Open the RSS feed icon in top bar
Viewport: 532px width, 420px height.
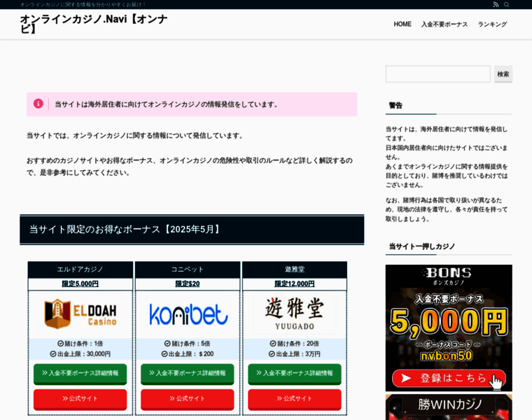(x=496, y=4)
